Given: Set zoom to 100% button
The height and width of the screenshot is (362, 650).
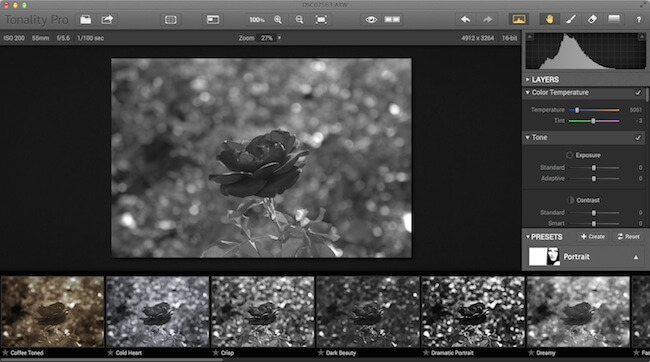Looking at the screenshot, I should click(257, 20).
